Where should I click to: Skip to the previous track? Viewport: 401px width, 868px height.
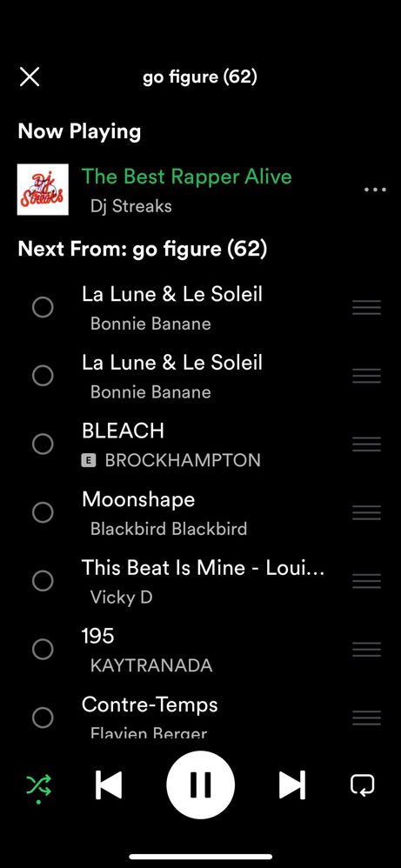pyautogui.click(x=109, y=785)
